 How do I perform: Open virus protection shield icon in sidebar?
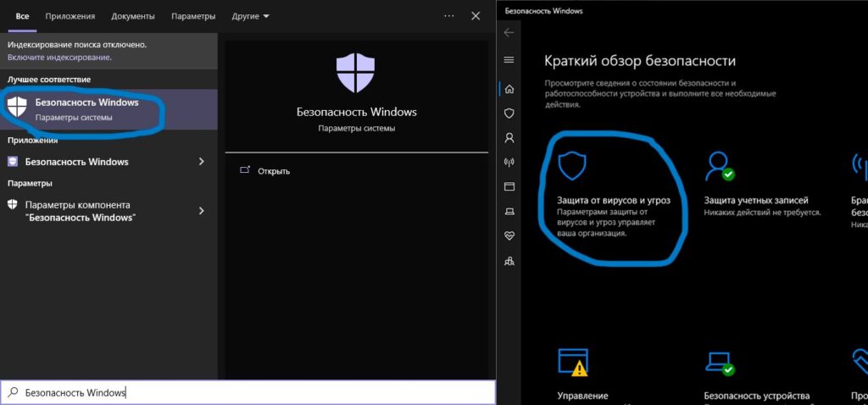(x=509, y=114)
